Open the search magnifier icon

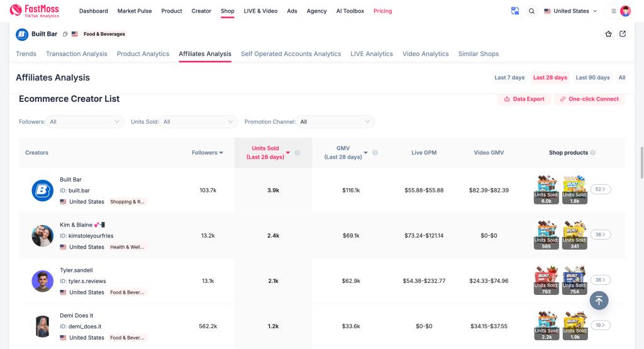click(x=531, y=11)
